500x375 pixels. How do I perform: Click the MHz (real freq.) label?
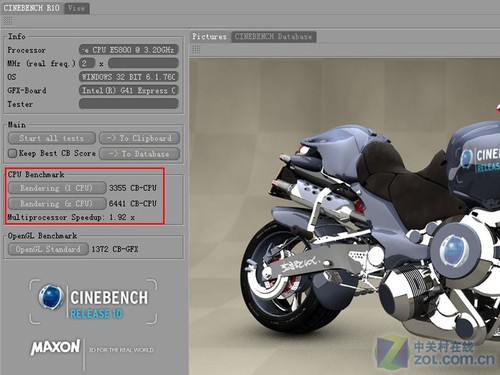[x=41, y=63]
